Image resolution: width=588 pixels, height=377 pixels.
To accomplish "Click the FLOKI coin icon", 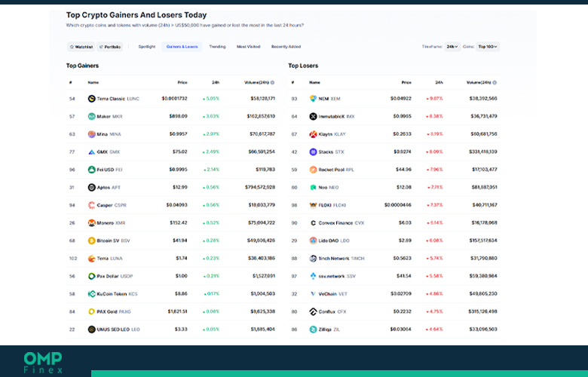I will [x=313, y=205].
